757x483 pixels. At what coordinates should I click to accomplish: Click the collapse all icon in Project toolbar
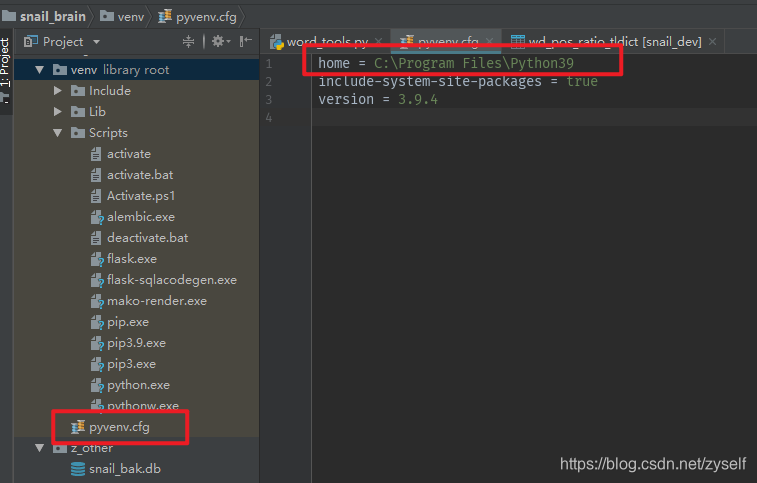point(188,42)
